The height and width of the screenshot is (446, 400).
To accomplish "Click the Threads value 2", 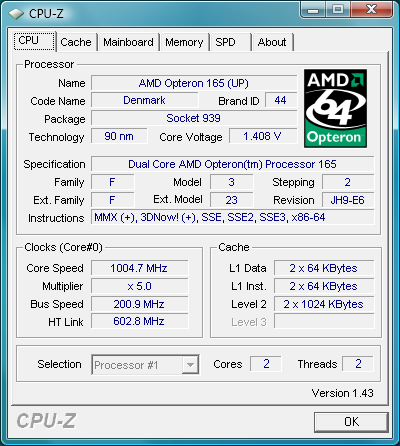I will 358,364.
